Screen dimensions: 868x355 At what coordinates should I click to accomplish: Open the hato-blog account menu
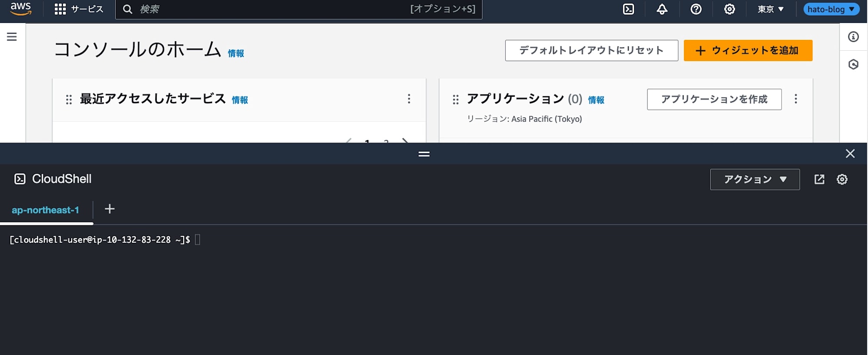point(831,9)
